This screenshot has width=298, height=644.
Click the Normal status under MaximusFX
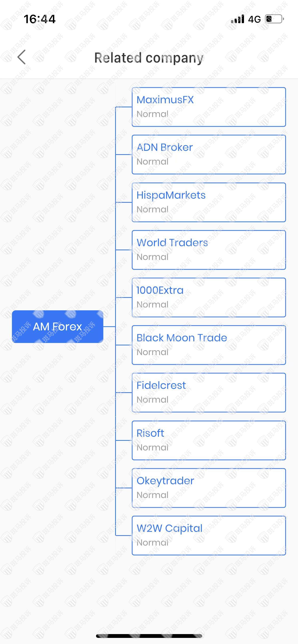click(x=152, y=114)
